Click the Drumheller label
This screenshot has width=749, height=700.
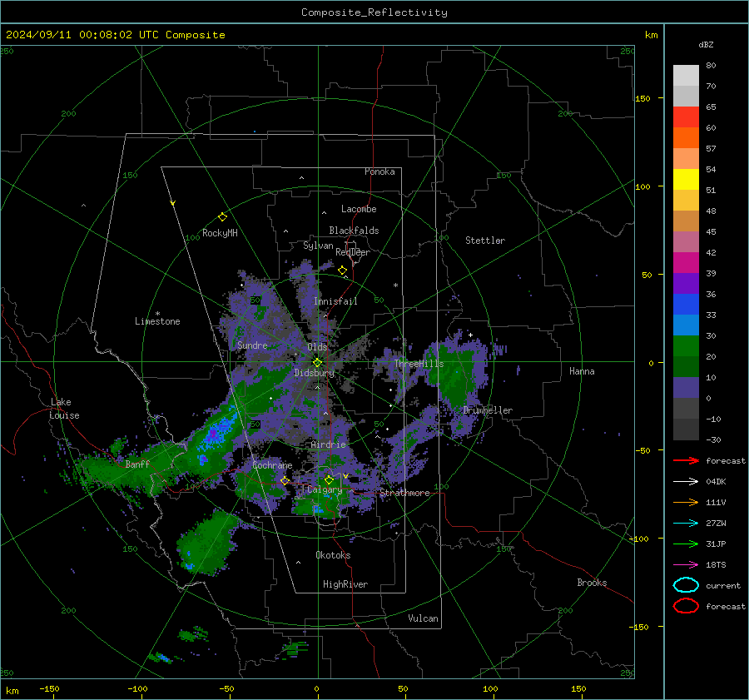pyautogui.click(x=487, y=410)
